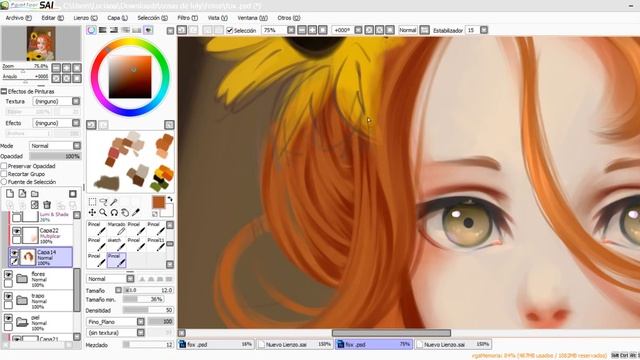Switch to the fox .psd 16% tab
This screenshot has width=640, height=360.
[216, 344]
